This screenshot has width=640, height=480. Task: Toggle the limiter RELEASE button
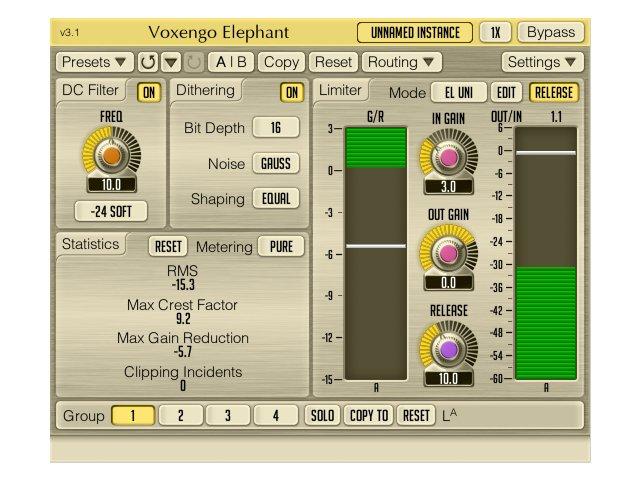pos(554,93)
